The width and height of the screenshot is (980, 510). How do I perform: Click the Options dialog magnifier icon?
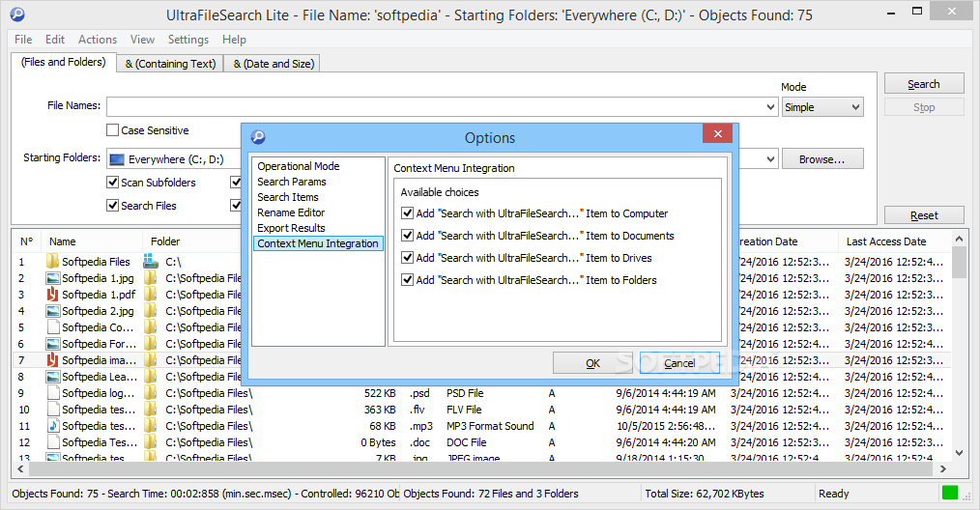coord(258,137)
